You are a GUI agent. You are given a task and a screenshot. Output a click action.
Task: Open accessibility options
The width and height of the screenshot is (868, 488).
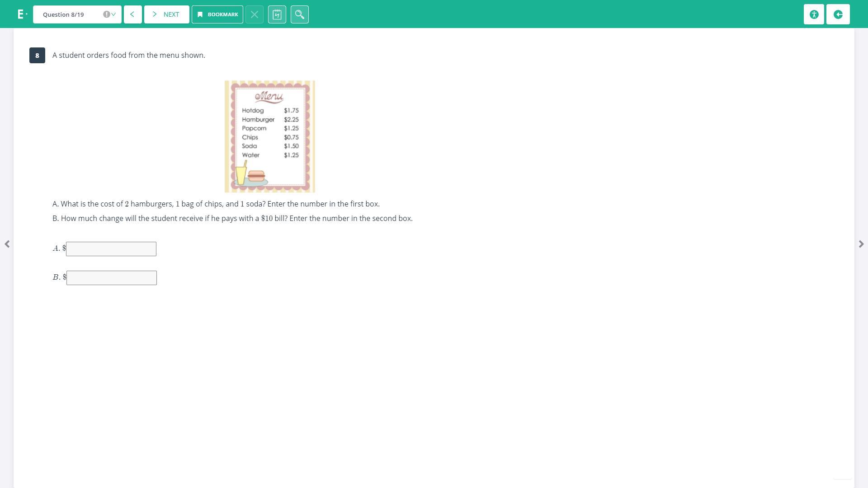pyautogui.click(x=814, y=14)
